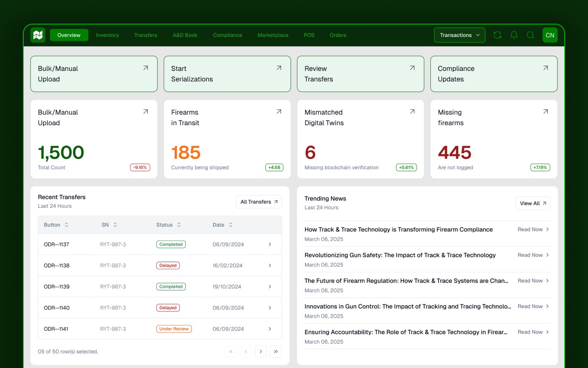The image size is (588, 368).
Task: Click the Recent Transfers heading
Action: 62,197
